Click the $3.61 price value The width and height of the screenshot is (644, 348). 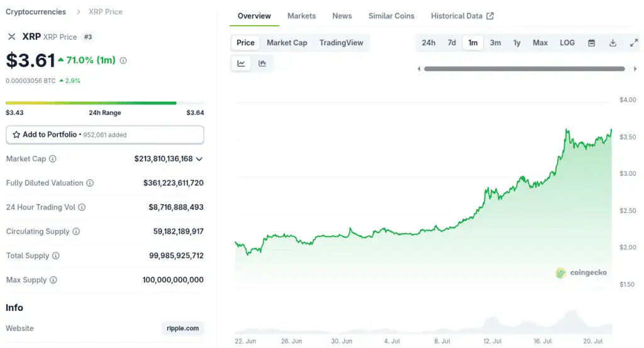click(x=30, y=61)
